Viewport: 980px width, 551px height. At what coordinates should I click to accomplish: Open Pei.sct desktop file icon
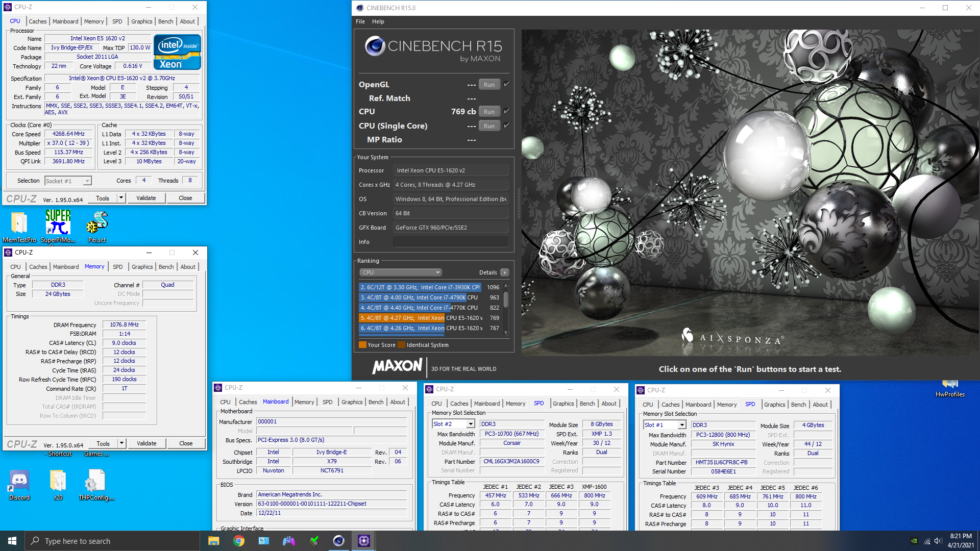pos(97,227)
